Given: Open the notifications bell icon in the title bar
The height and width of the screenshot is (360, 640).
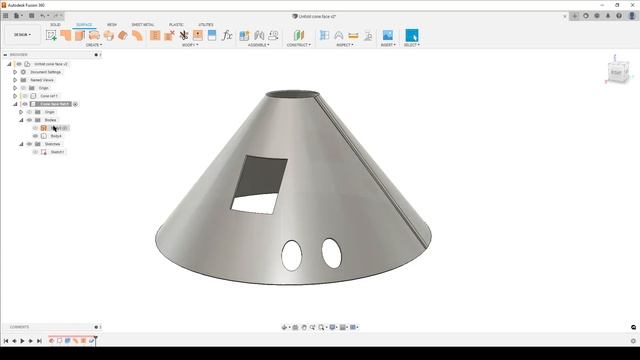Looking at the screenshot, I should [608, 16].
